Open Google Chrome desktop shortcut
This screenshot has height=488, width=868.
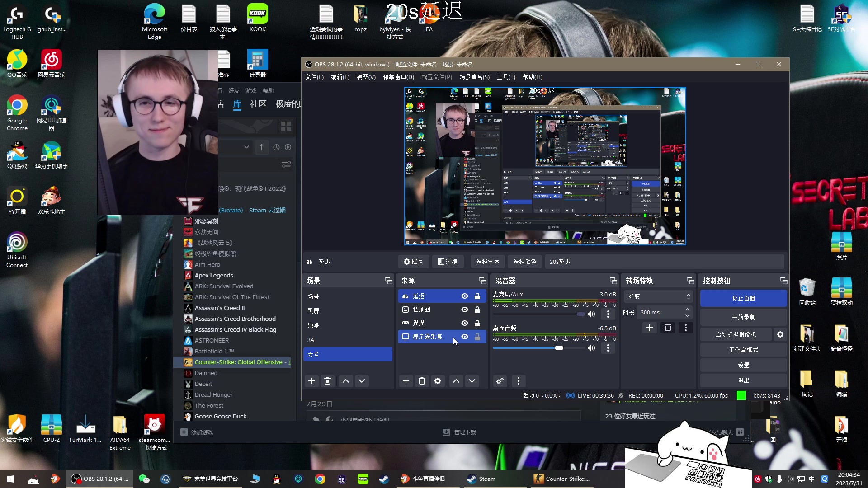tap(17, 113)
